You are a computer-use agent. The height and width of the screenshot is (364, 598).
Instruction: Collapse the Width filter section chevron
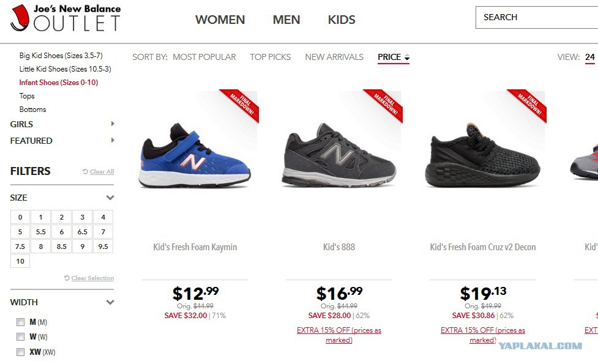coord(110,302)
